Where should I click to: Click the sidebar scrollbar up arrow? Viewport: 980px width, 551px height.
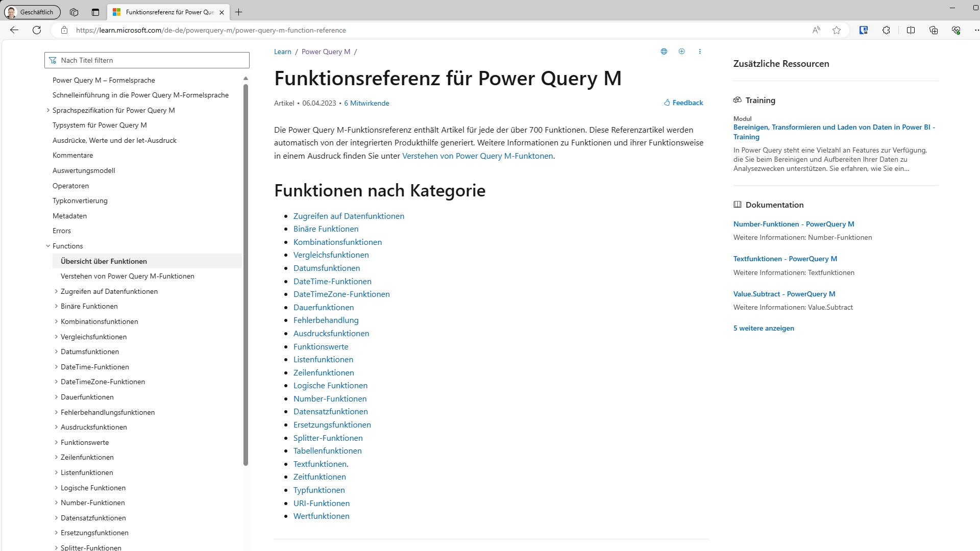[x=246, y=79]
